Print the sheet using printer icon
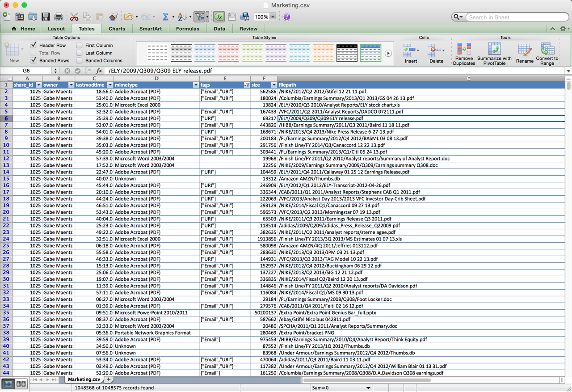Viewport: 572px width, 392px height. click(x=59, y=17)
